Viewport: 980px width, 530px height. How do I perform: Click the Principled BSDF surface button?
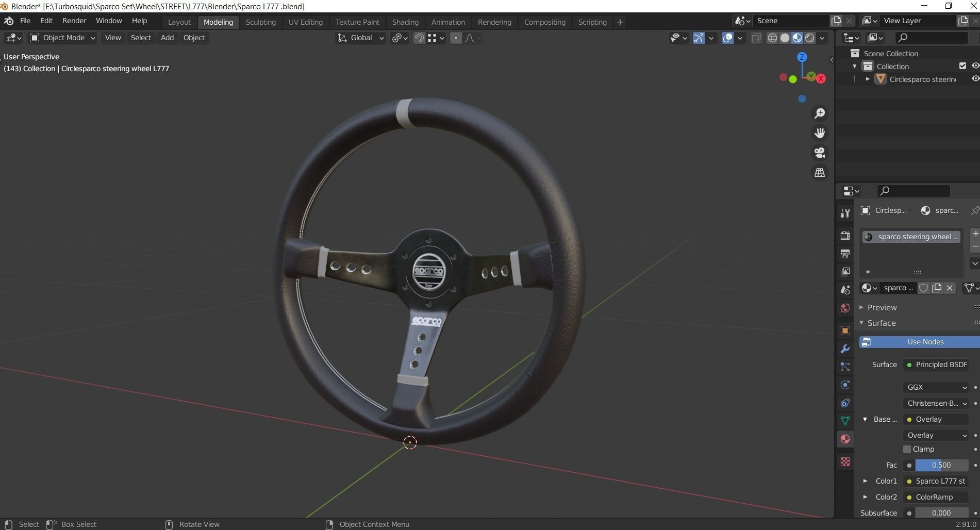point(936,365)
